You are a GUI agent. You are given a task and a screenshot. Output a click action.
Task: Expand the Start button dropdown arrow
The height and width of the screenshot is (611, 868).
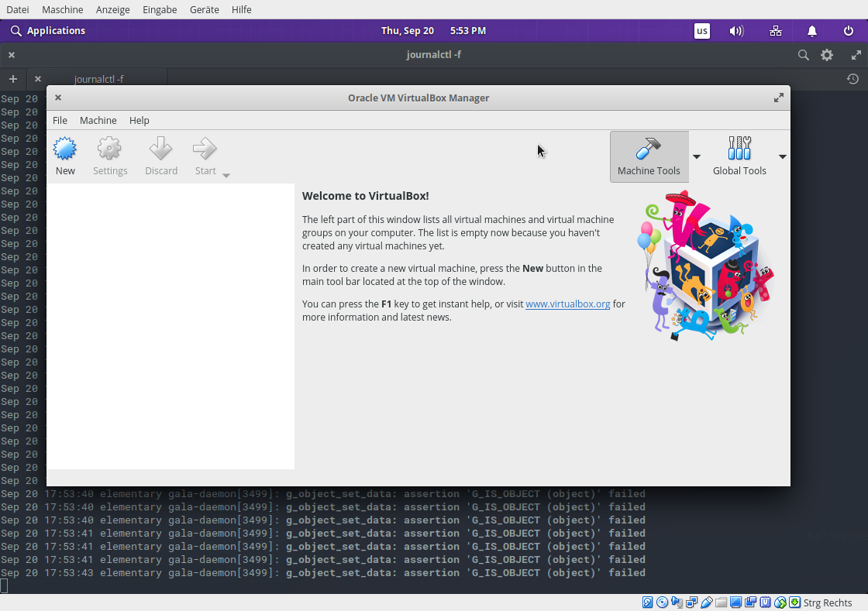[226, 175]
